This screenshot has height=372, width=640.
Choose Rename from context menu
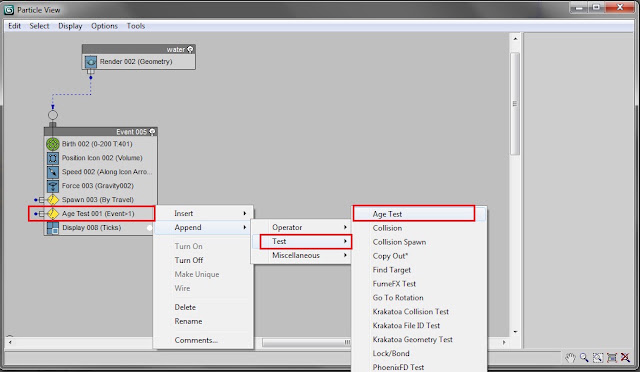tap(204, 321)
